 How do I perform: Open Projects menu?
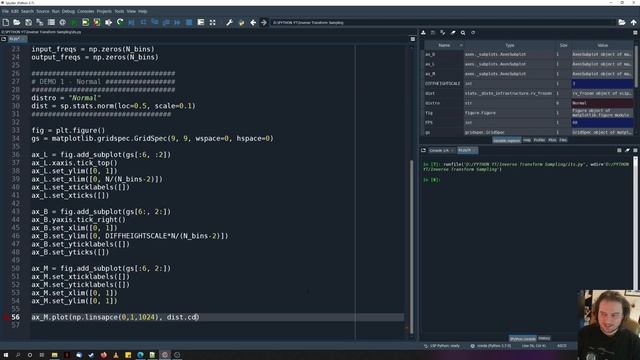click(x=104, y=11)
